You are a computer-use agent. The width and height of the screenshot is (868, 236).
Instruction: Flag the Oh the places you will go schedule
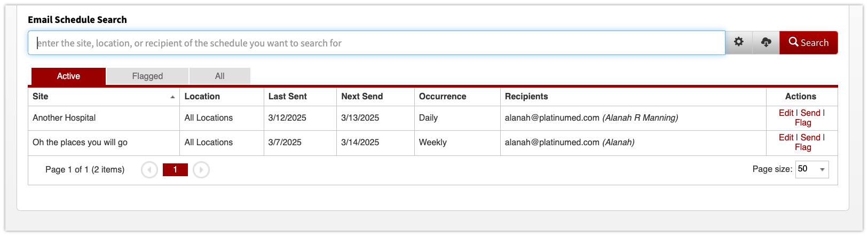point(803,147)
